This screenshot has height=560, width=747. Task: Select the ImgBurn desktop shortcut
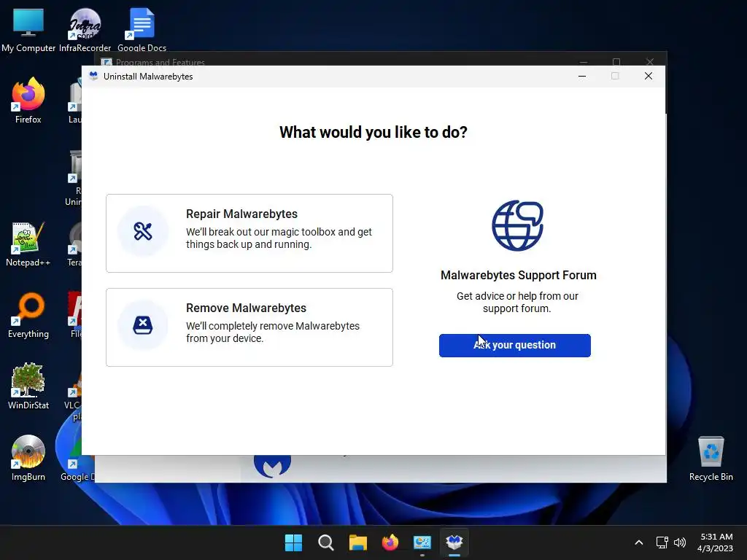click(x=28, y=458)
